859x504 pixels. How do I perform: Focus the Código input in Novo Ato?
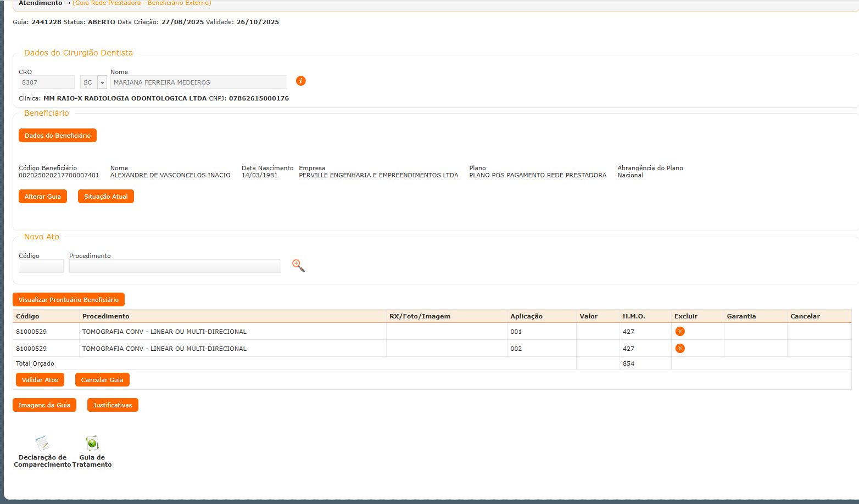click(x=41, y=266)
